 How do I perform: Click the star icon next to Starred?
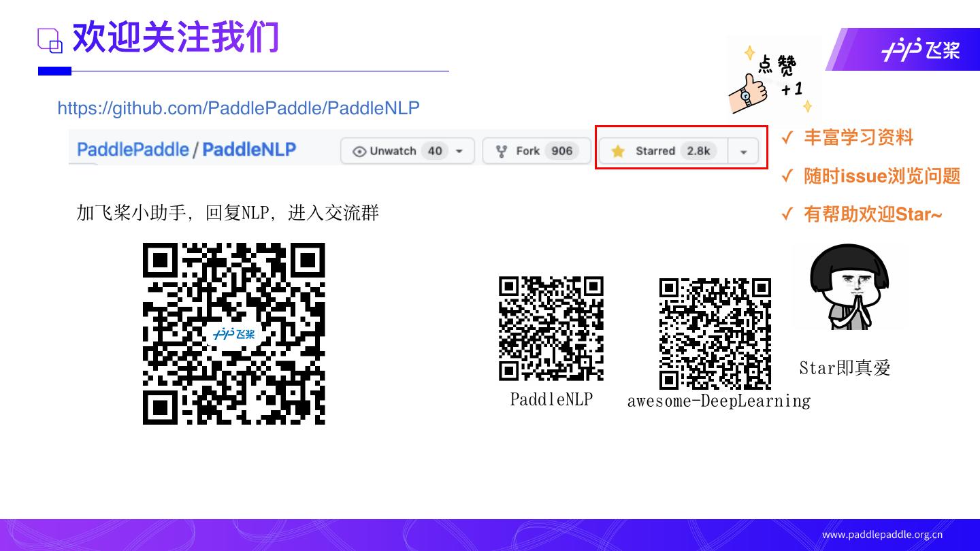(618, 151)
